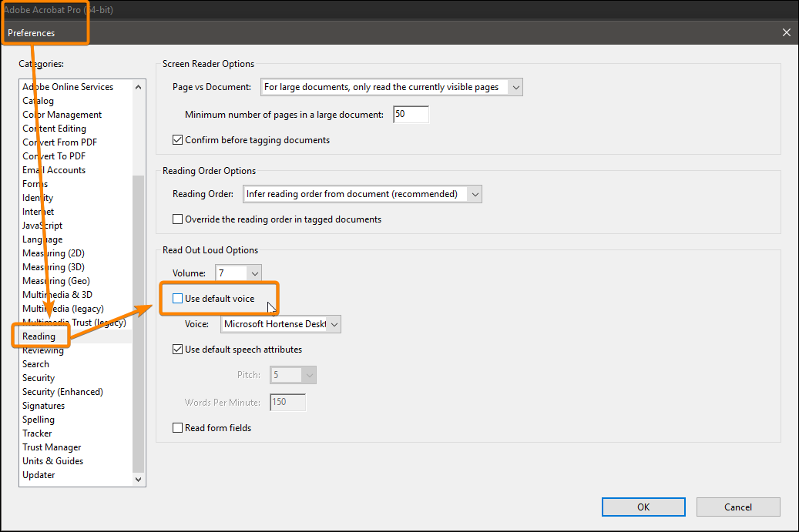Screen dimensions: 799x532
Task: Check the Use default voice option
Action: coord(179,299)
